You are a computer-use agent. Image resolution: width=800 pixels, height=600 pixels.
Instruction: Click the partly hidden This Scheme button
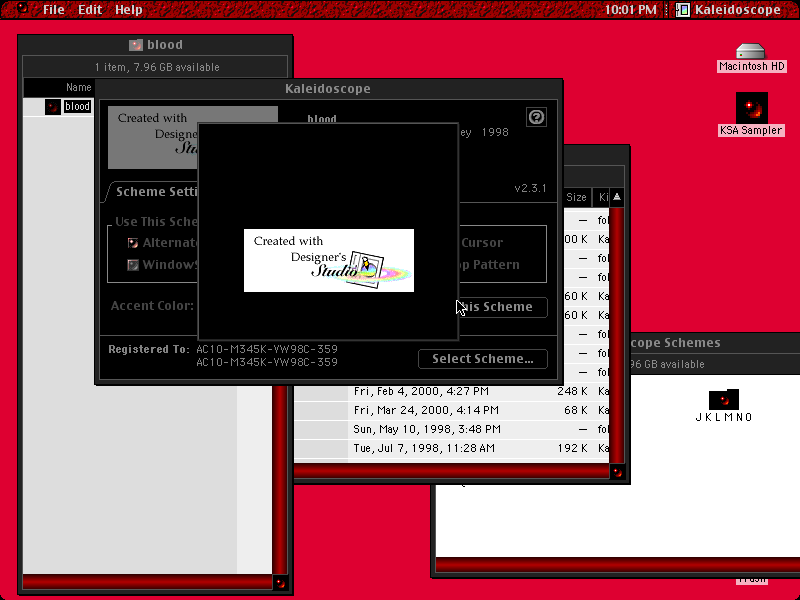click(503, 307)
